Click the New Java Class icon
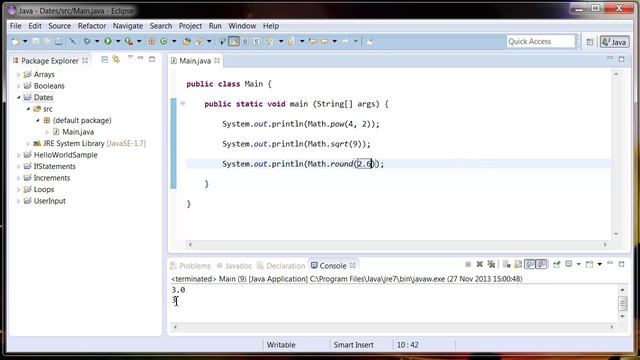Screen dimensions: 640x360 pos(164,41)
